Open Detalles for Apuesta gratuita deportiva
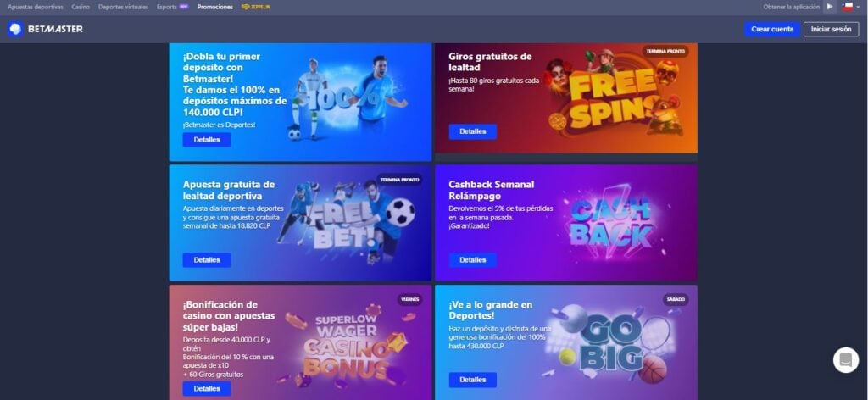Viewport: 868px width, 400px height. click(x=207, y=260)
